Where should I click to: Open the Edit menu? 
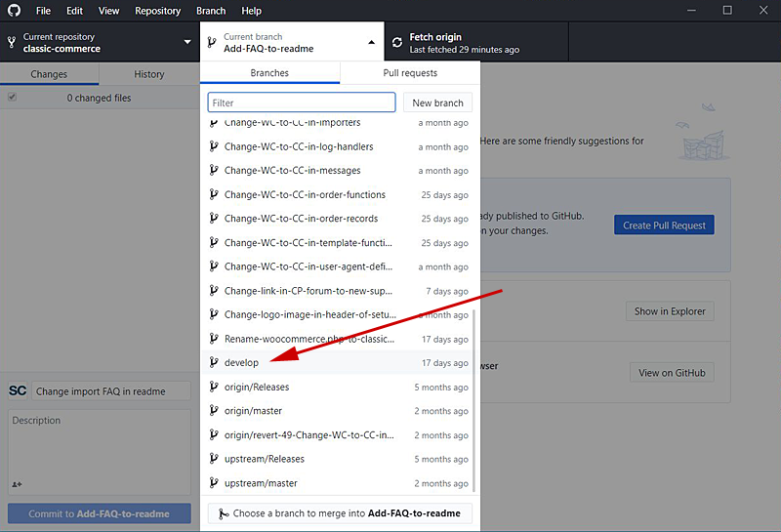[x=75, y=11]
